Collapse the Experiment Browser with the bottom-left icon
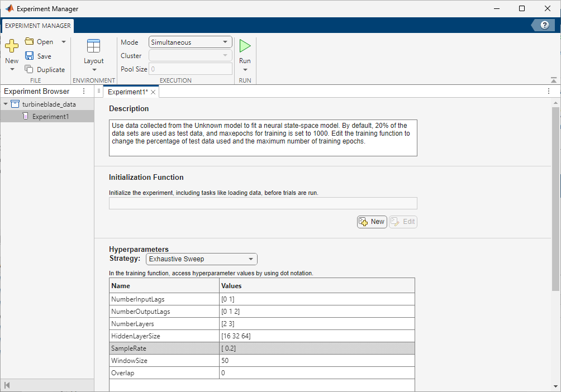The image size is (561, 392). 6,385
